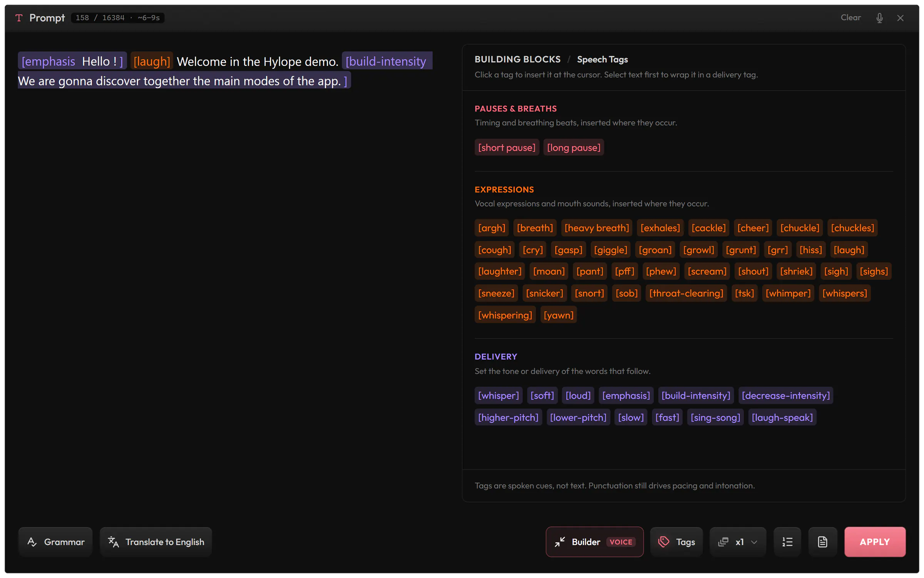Insert the [pff] expression tag
924x578 pixels.
[x=624, y=271]
